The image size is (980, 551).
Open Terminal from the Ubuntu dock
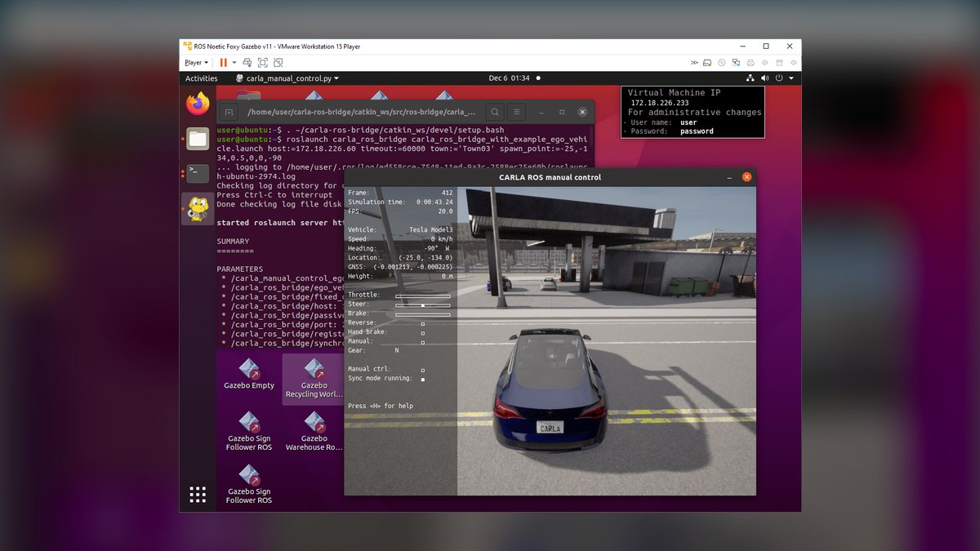click(198, 173)
